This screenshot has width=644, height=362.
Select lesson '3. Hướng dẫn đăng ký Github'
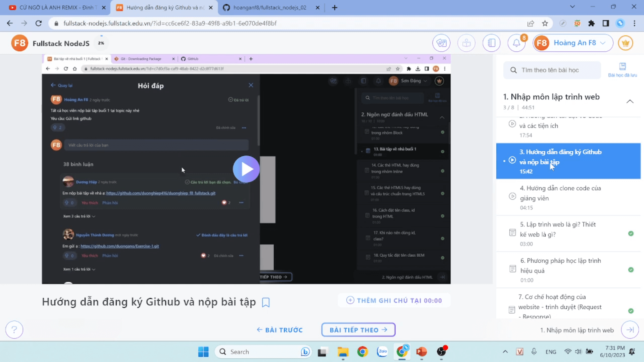tap(568, 161)
